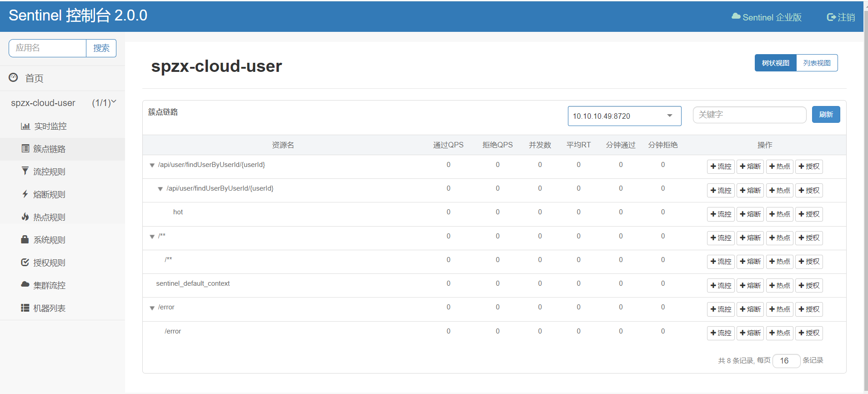The image size is (868, 394).
Task: Open the 10.10.10.49:8720 machine dropdown
Action: point(624,116)
